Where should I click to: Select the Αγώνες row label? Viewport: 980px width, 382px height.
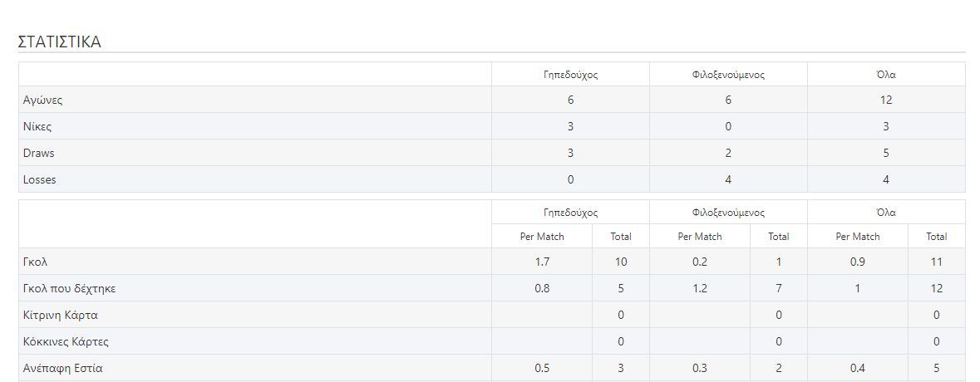pyautogui.click(x=43, y=100)
